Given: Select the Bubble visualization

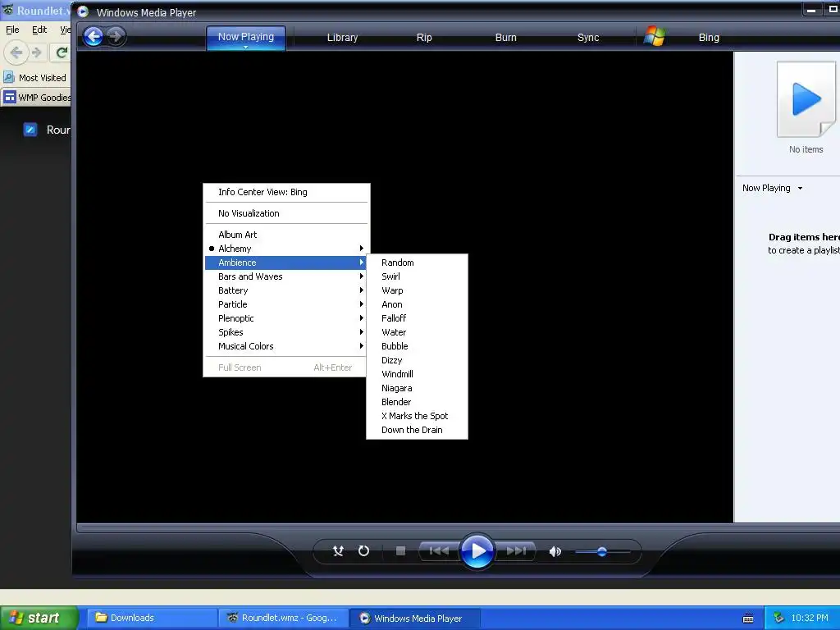Looking at the screenshot, I should pyautogui.click(x=417, y=346).
